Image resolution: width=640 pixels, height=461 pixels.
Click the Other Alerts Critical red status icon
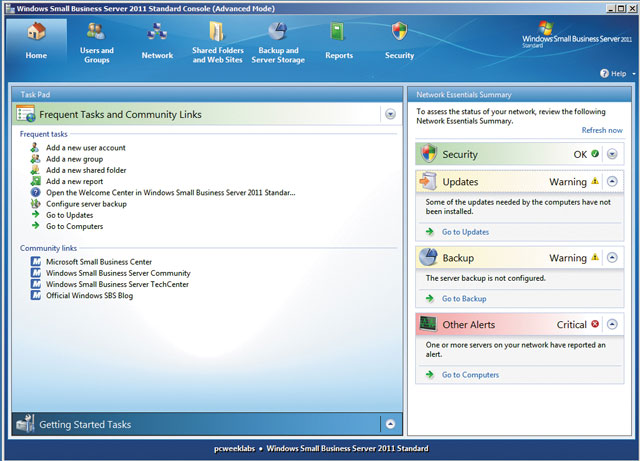pyautogui.click(x=595, y=324)
